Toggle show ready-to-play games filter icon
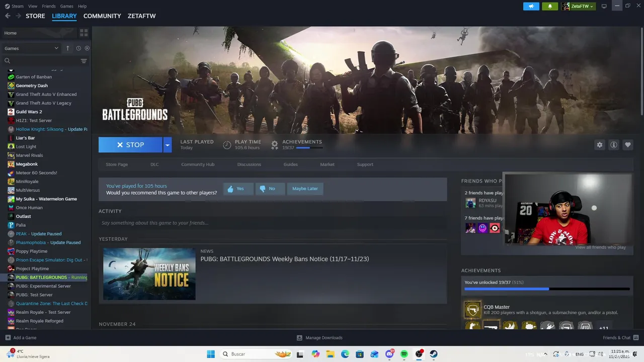The height and width of the screenshot is (362, 644). pos(87,48)
